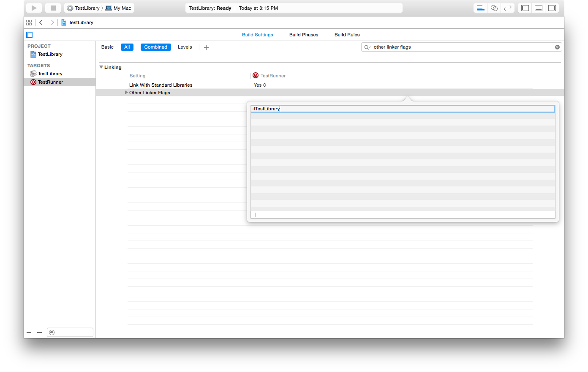Viewport: 588px width, 372px height.
Task: Edit the -lTestLibrary flag field
Action: pos(403,109)
